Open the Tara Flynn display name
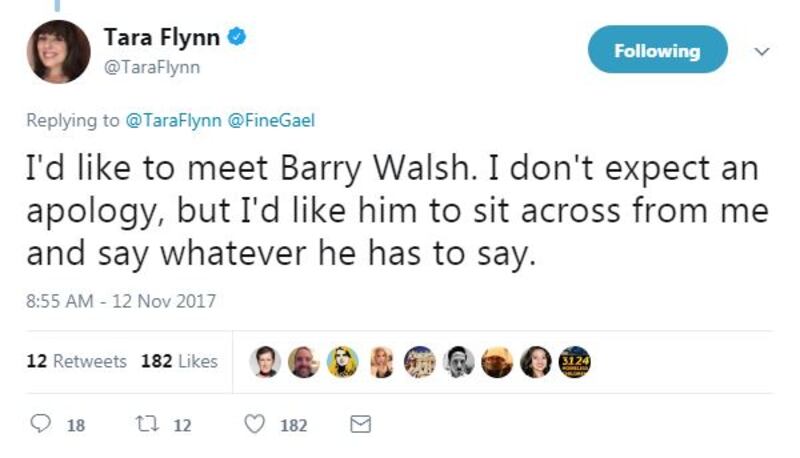Viewport: 800px width, 458px height. click(161, 38)
